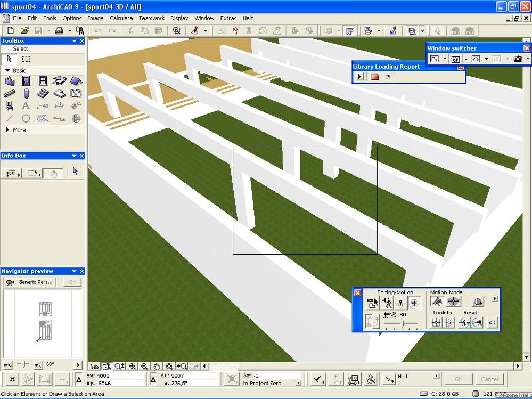Screen dimensions: 532x399
Task: Open the Teamwork menu
Action: [x=152, y=18]
